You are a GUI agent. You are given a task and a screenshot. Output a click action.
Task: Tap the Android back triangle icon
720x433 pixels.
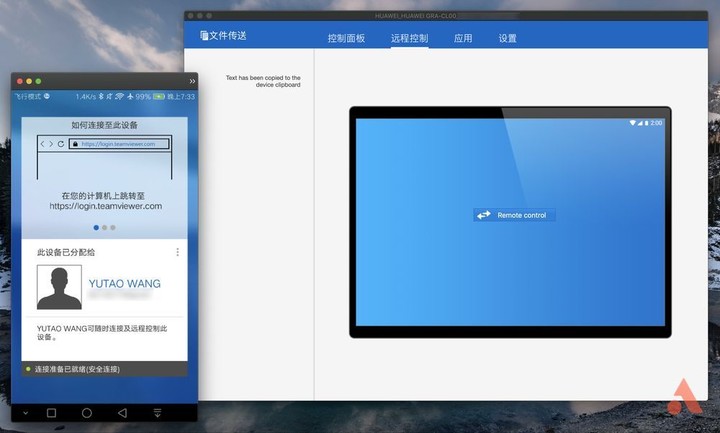122,412
